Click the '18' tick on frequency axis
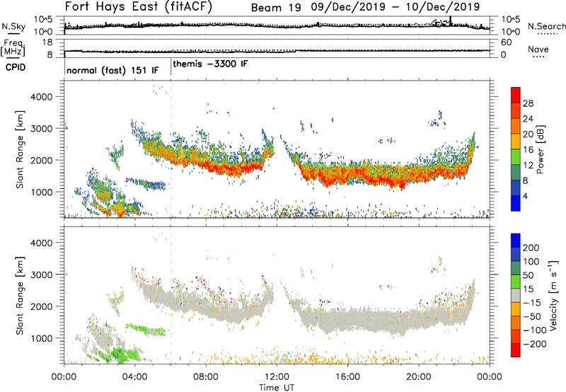The image size is (566, 392). pos(47,42)
